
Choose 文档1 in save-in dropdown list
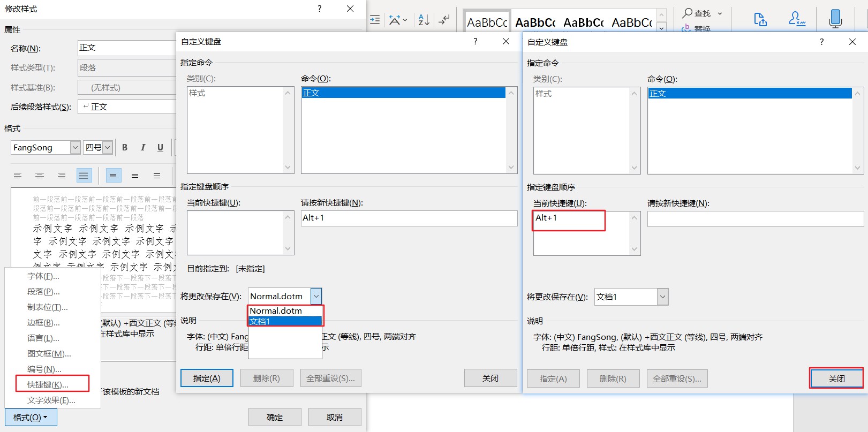[x=285, y=321]
